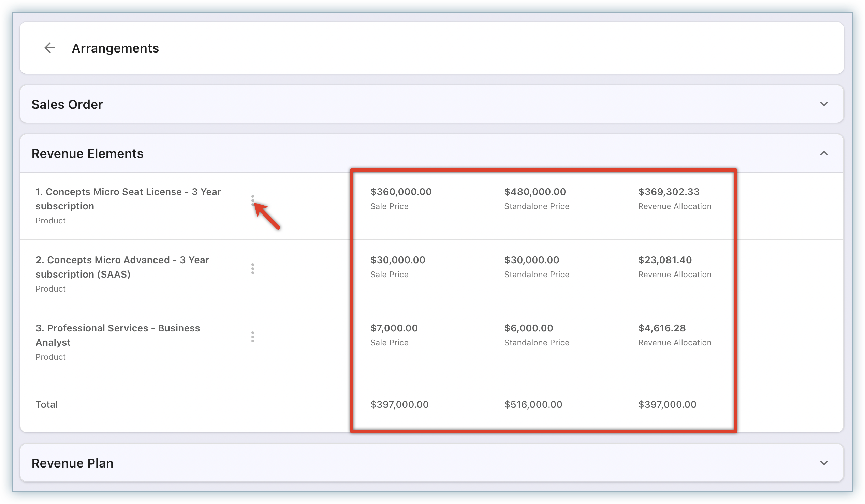
Task: Click the Total row label
Action: tap(47, 404)
